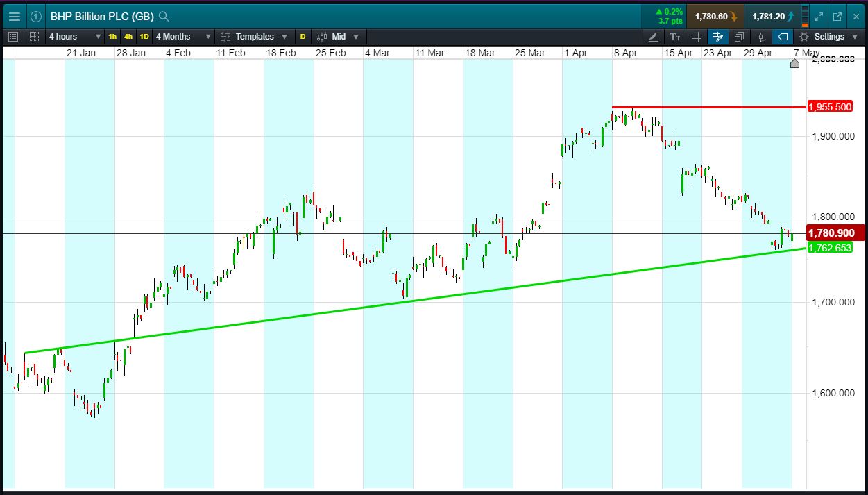The width and height of the screenshot is (868, 495).
Task: Open the 4 Months range dropdown
Action: (183, 37)
